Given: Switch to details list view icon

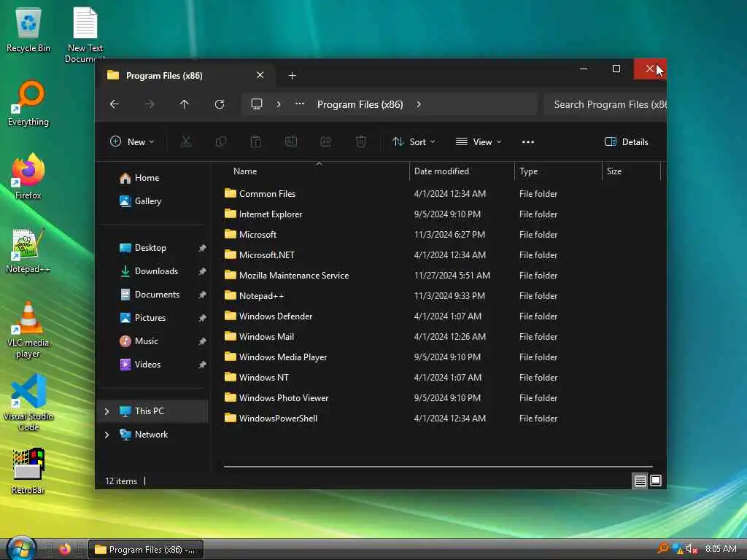Looking at the screenshot, I should (640, 481).
